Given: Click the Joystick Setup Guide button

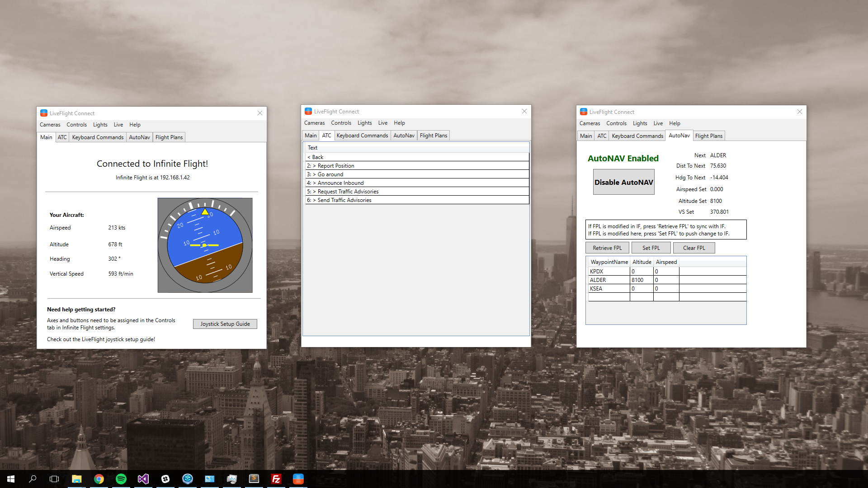Looking at the screenshot, I should (225, 324).
